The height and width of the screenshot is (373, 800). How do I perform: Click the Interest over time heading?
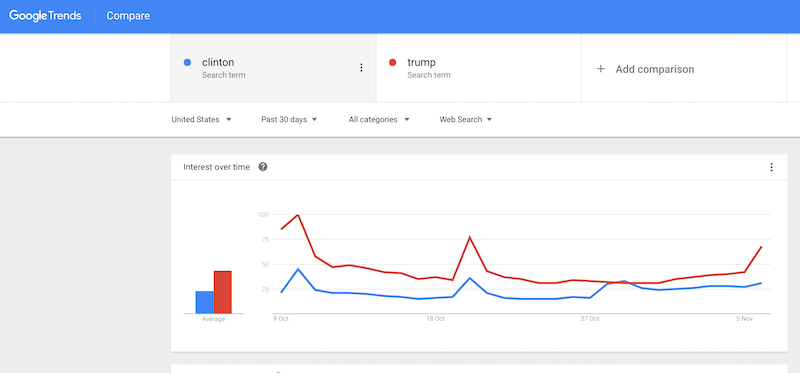coord(216,167)
